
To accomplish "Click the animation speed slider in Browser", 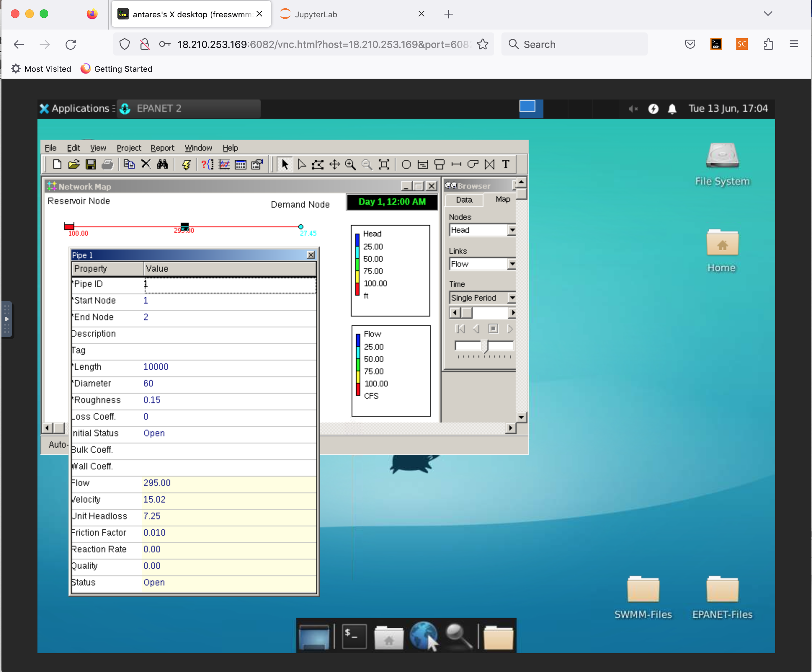I will [484, 346].
